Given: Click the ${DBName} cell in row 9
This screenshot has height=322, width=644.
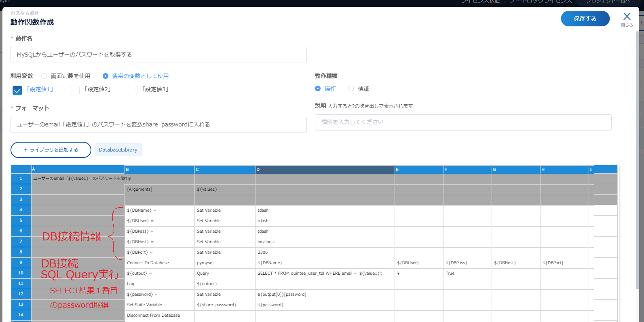Looking at the screenshot, I should tap(325, 263).
